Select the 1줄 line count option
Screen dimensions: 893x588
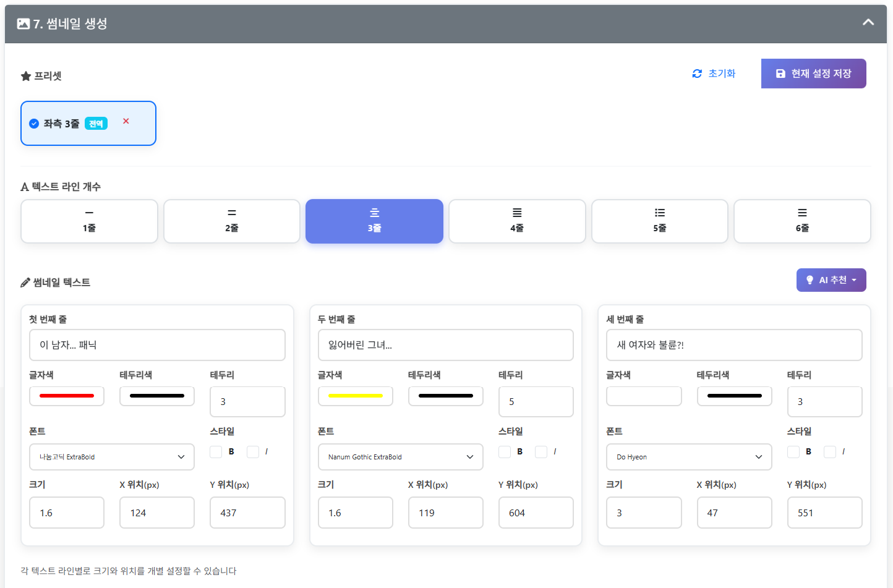[x=89, y=221]
